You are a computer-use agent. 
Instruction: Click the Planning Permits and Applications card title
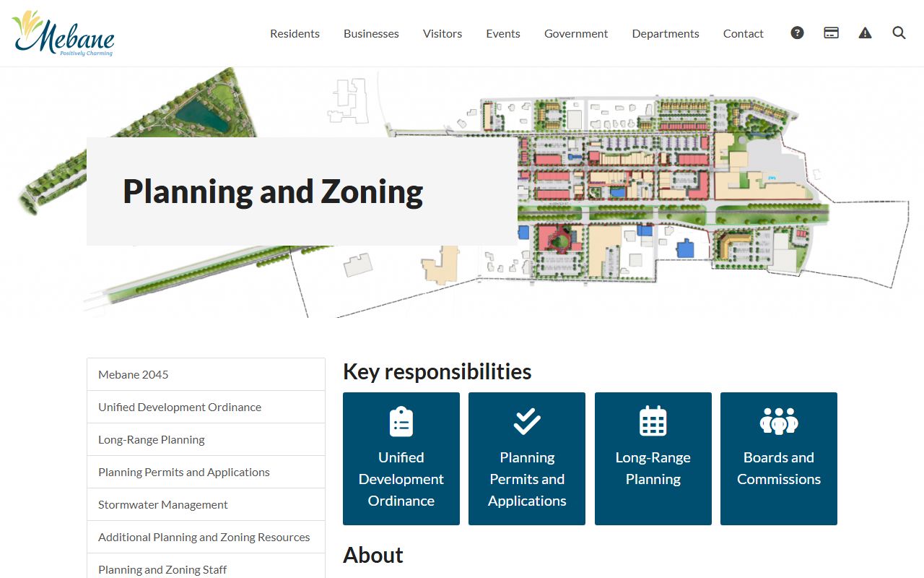(x=527, y=479)
